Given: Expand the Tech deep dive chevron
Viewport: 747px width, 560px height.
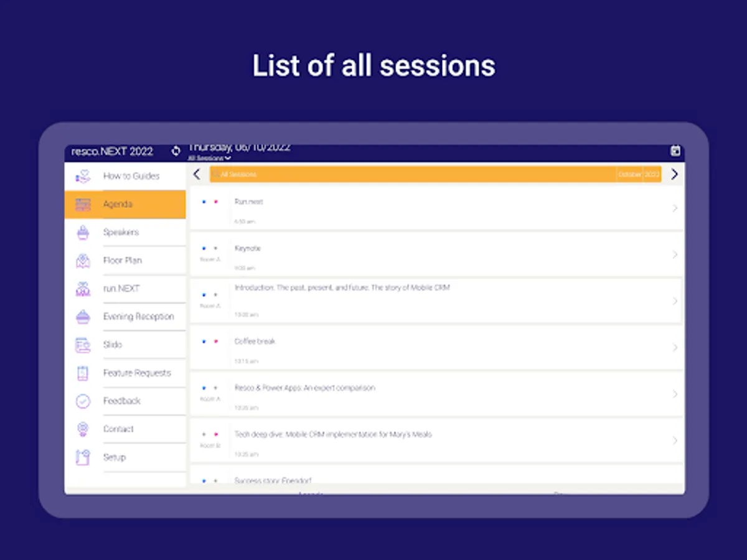Looking at the screenshot, I should coord(675,441).
